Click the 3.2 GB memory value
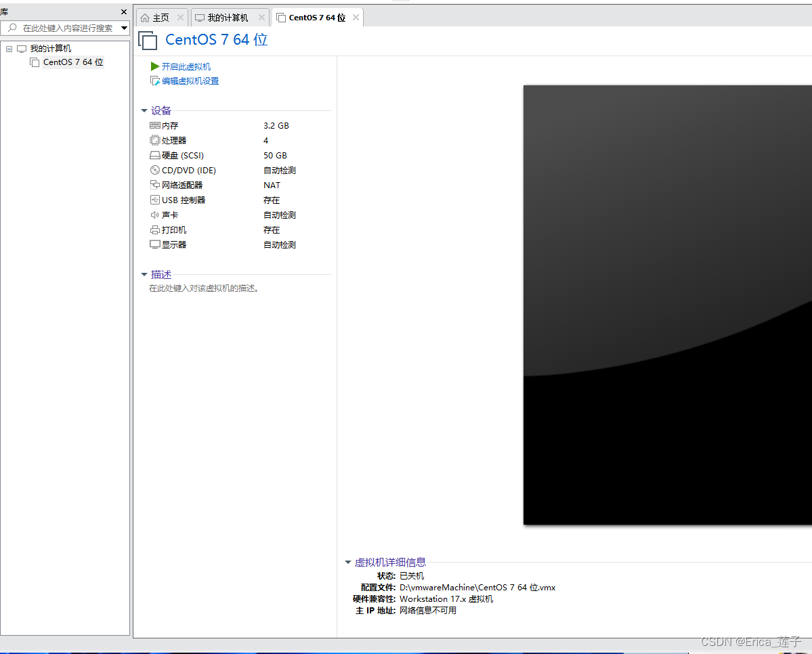Image resolution: width=812 pixels, height=654 pixels. coord(276,125)
